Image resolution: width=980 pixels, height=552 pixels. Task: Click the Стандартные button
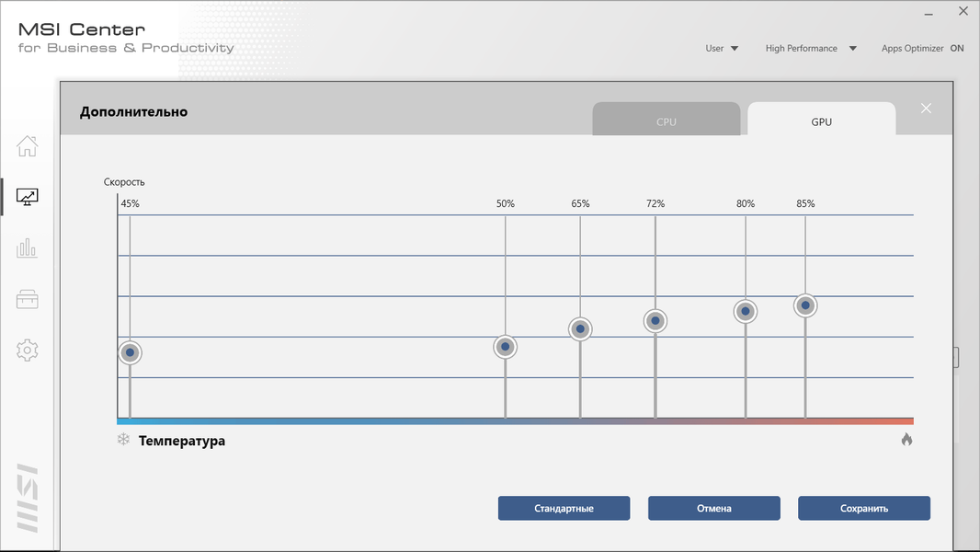(x=564, y=508)
